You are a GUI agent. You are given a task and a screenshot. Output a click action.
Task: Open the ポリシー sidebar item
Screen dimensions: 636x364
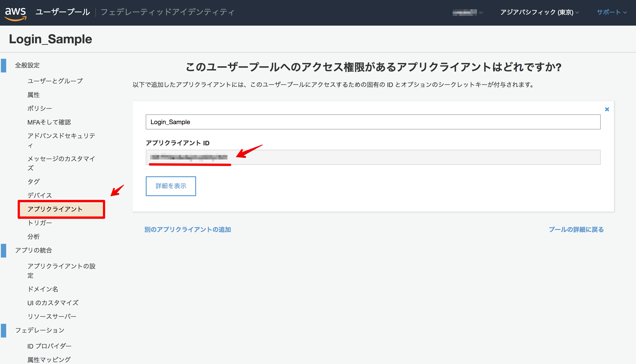40,108
